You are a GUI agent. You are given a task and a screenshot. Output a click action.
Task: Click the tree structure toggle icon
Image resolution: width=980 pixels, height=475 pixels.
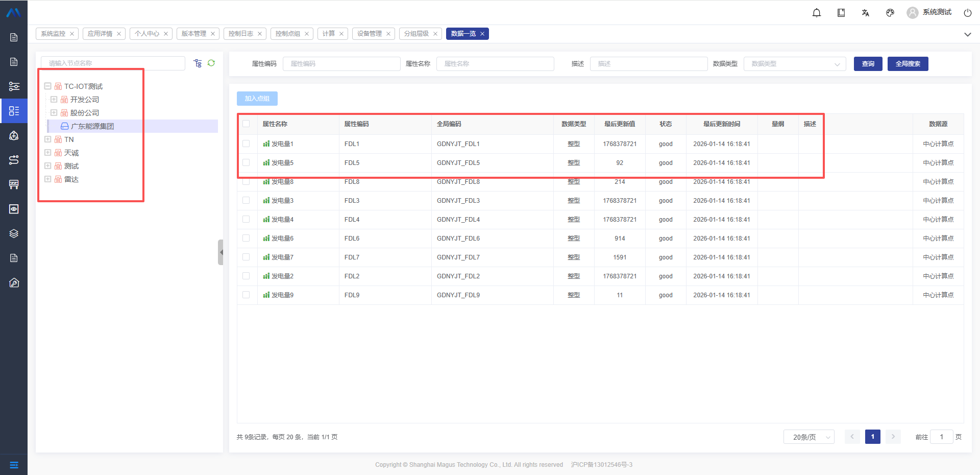point(198,63)
